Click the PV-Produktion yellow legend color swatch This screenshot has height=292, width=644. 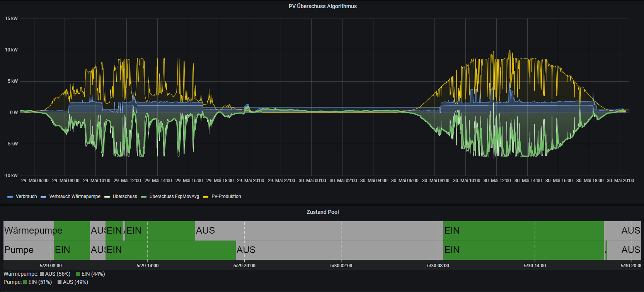pyautogui.click(x=206, y=197)
